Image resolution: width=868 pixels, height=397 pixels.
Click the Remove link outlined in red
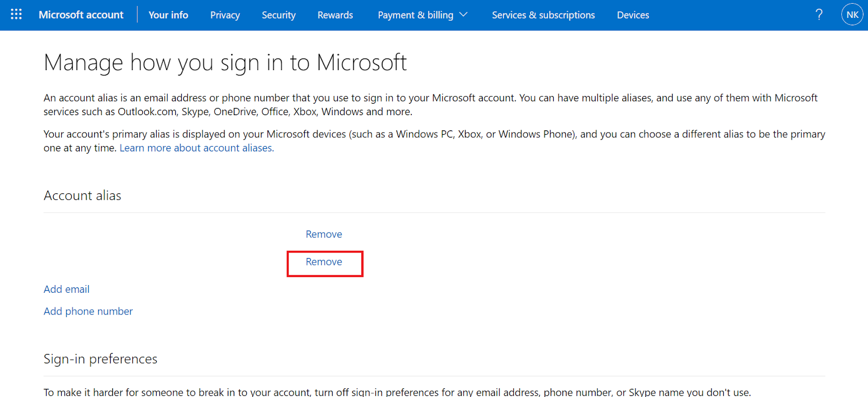pyautogui.click(x=324, y=262)
